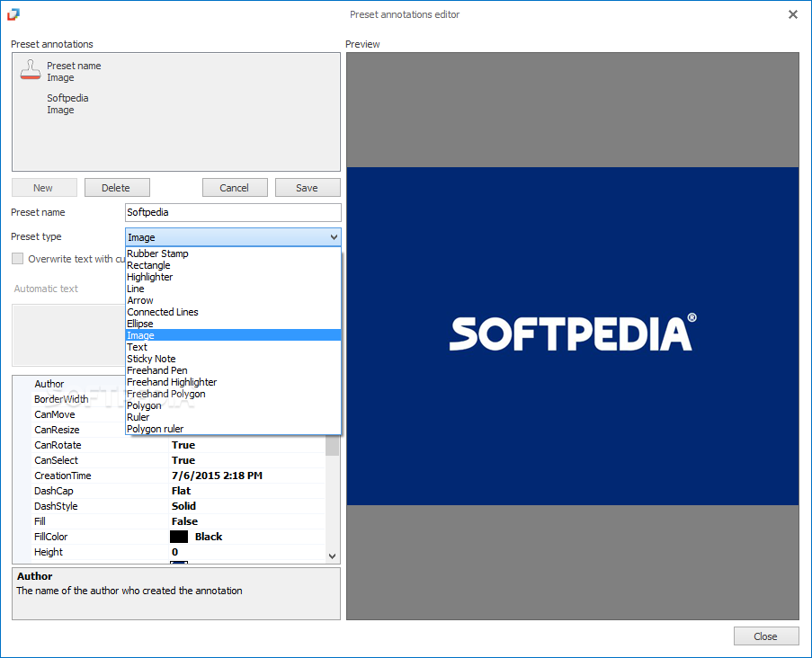Choose Freehand Highlighter preset type

tap(233, 382)
